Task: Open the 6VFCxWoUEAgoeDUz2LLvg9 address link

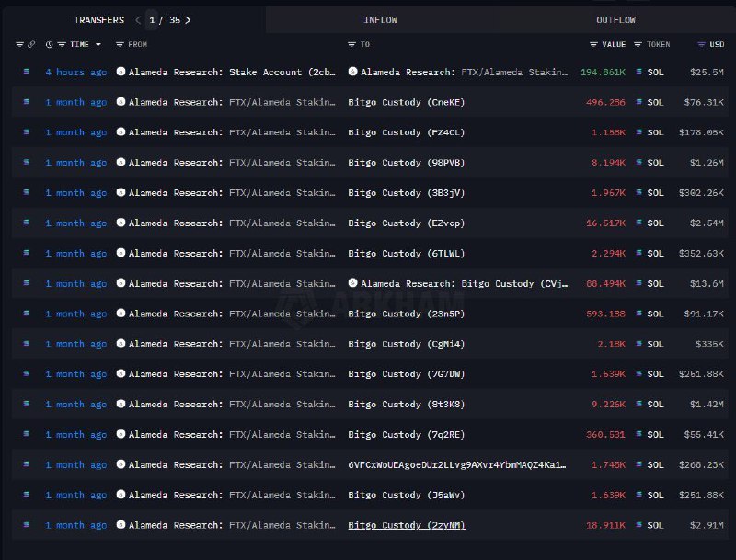Action: click(456, 465)
